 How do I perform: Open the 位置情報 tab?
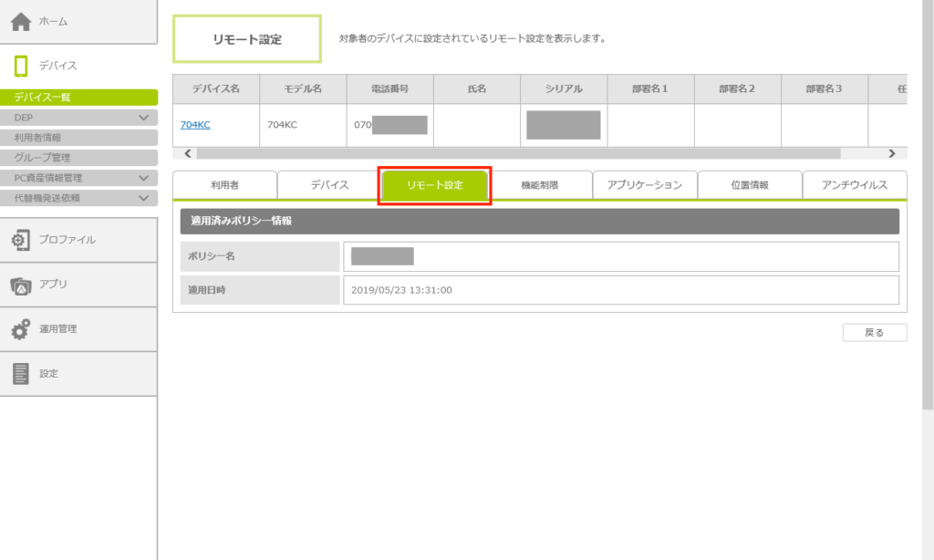[750, 185]
